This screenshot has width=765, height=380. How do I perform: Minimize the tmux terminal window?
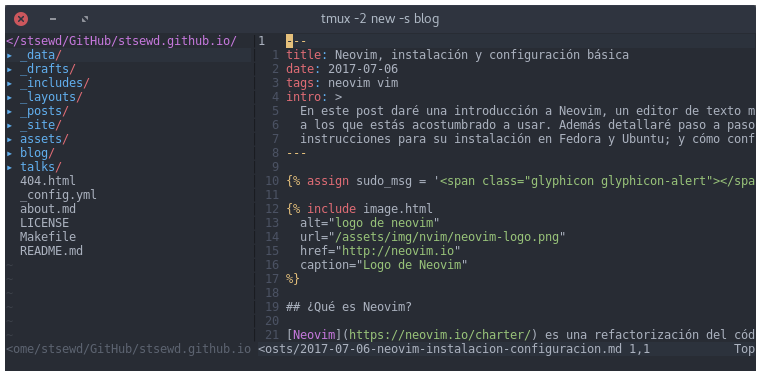(x=53, y=19)
